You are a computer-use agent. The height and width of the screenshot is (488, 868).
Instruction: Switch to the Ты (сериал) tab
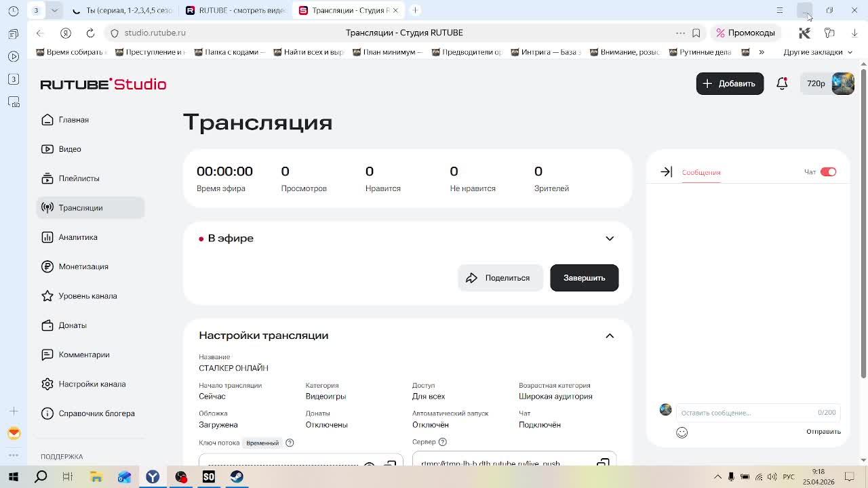(x=123, y=10)
